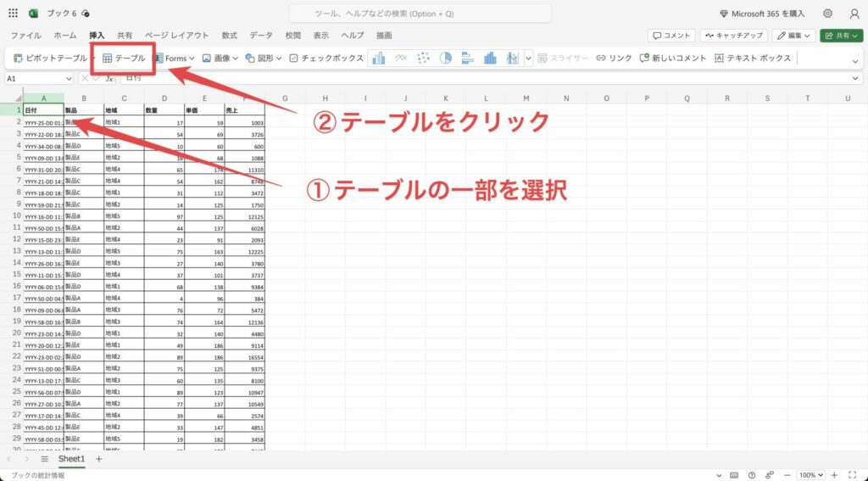
Task: Expand the status bar chevron near keyboard icon
Action: (720, 475)
